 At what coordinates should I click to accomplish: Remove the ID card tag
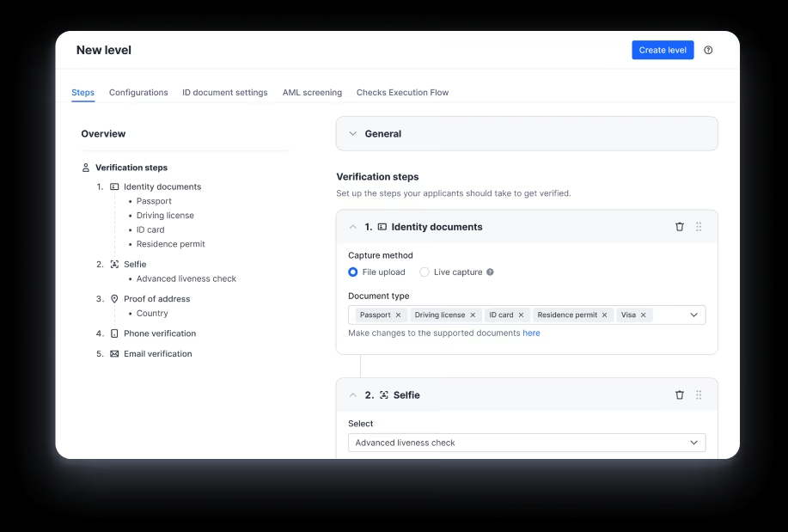pyautogui.click(x=521, y=315)
